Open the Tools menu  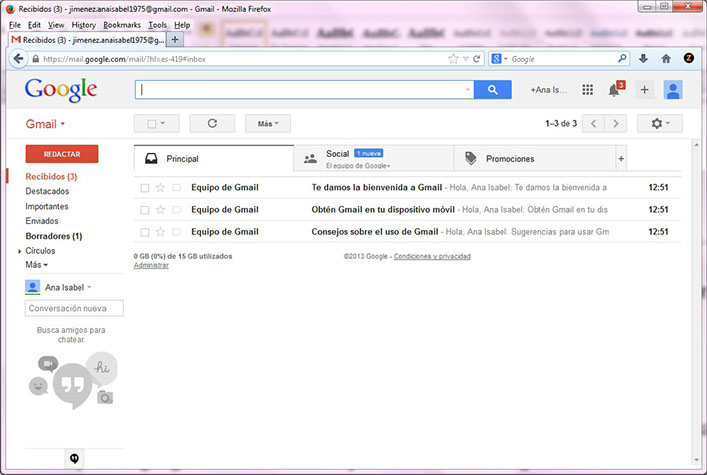pos(157,25)
